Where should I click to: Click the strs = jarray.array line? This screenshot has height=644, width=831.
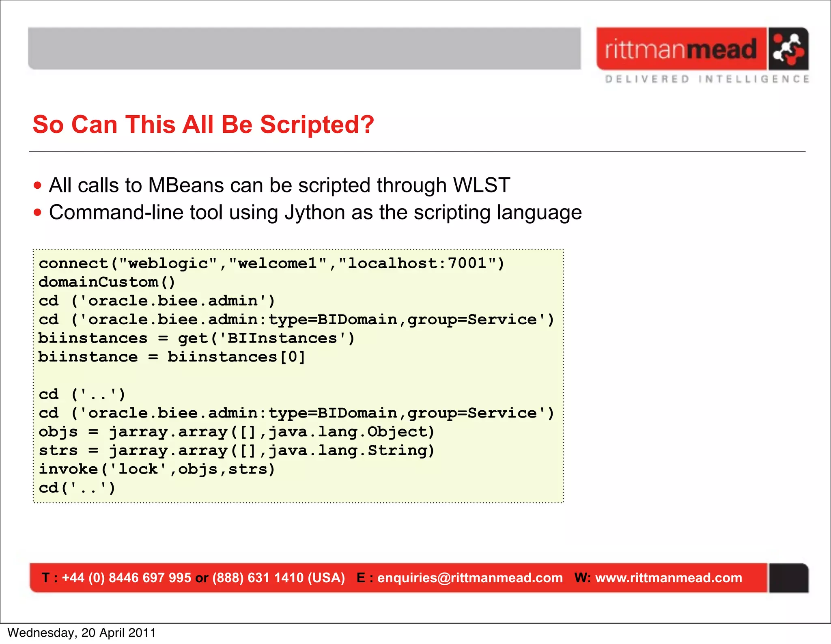tap(237, 450)
